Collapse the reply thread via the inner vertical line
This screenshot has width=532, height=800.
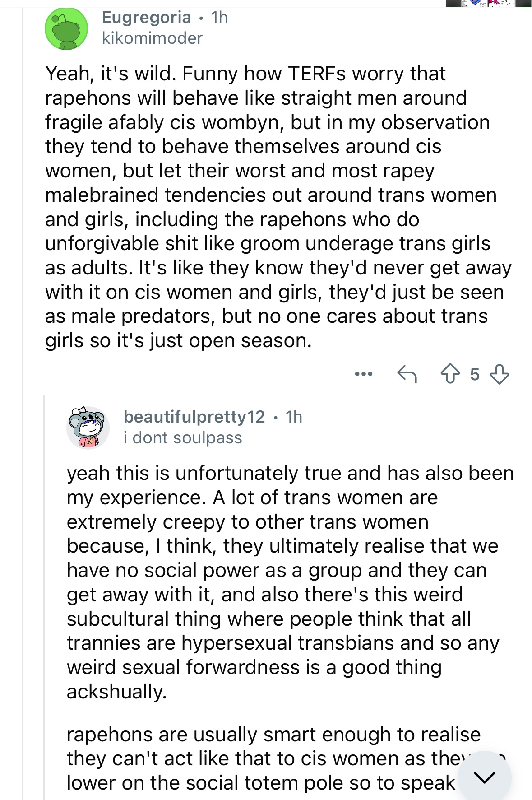pos(44,596)
